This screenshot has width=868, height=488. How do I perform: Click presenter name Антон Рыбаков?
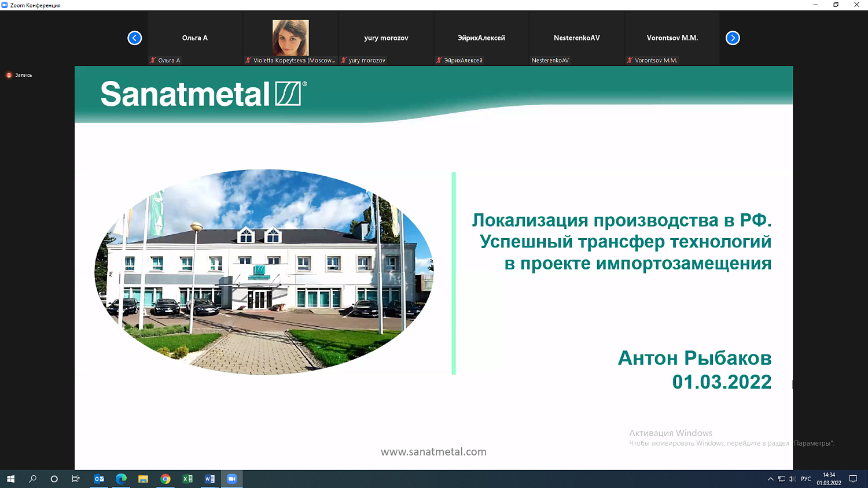tap(694, 358)
